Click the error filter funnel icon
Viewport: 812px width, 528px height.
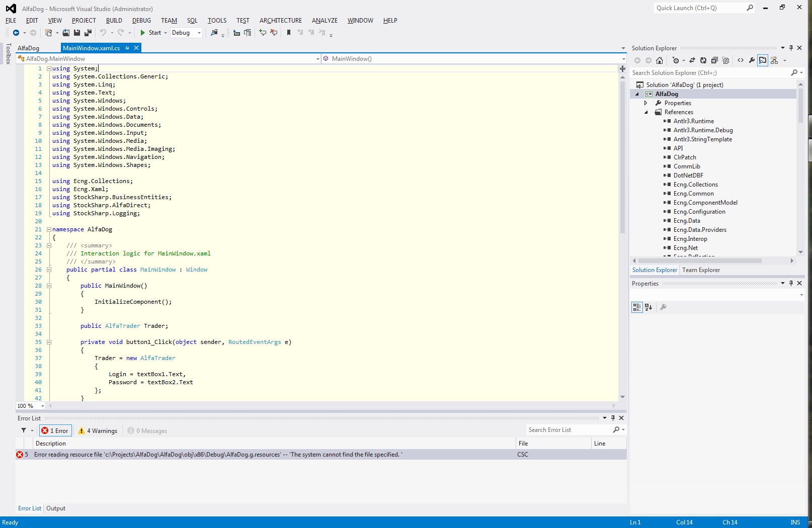[24, 430]
